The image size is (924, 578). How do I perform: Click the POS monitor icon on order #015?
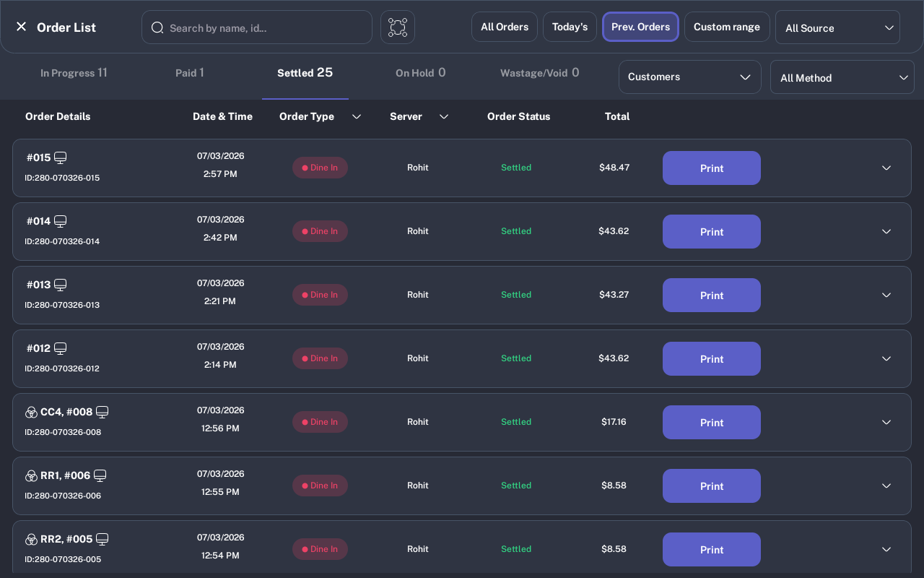(61, 158)
